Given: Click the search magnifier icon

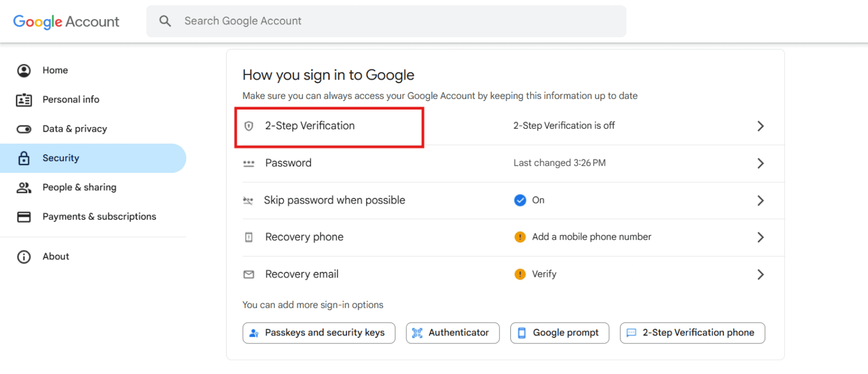Looking at the screenshot, I should 165,20.
